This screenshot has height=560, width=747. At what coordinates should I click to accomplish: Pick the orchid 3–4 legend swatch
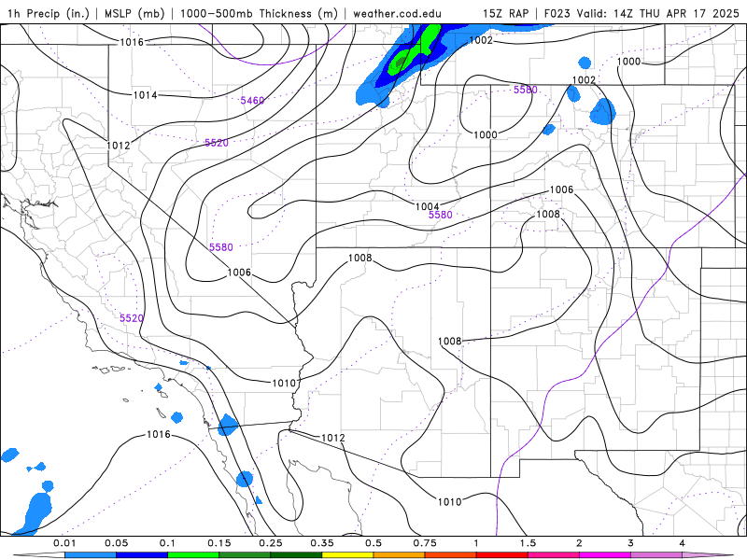pos(656,555)
